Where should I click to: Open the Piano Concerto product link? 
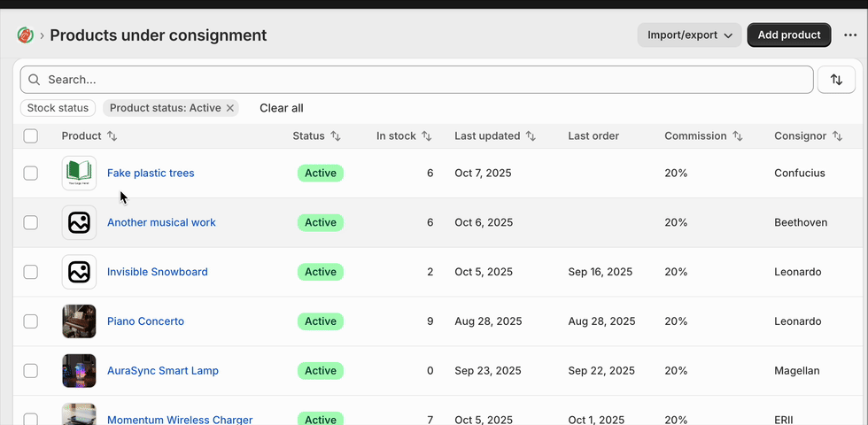pyautogui.click(x=146, y=321)
